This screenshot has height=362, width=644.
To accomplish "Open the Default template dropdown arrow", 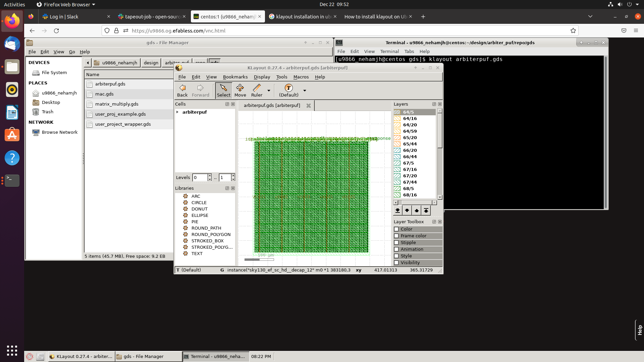I will [305, 90].
